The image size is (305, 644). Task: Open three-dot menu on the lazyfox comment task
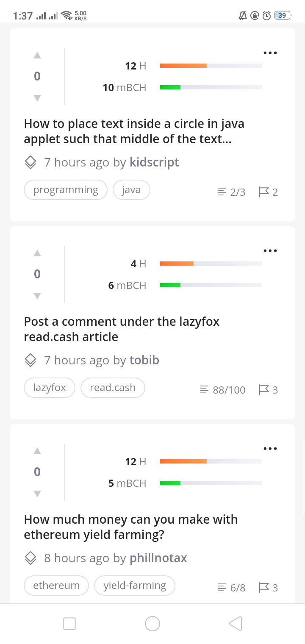point(270,251)
